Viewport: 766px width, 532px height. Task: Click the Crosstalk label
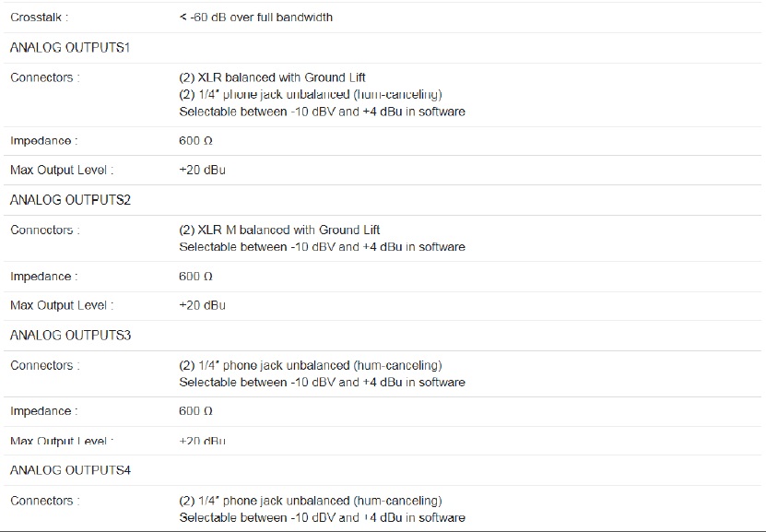39,18
